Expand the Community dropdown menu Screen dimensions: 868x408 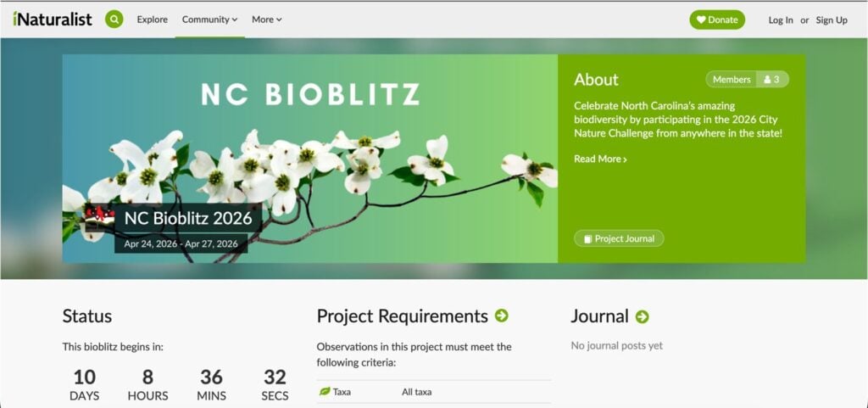[x=210, y=20]
